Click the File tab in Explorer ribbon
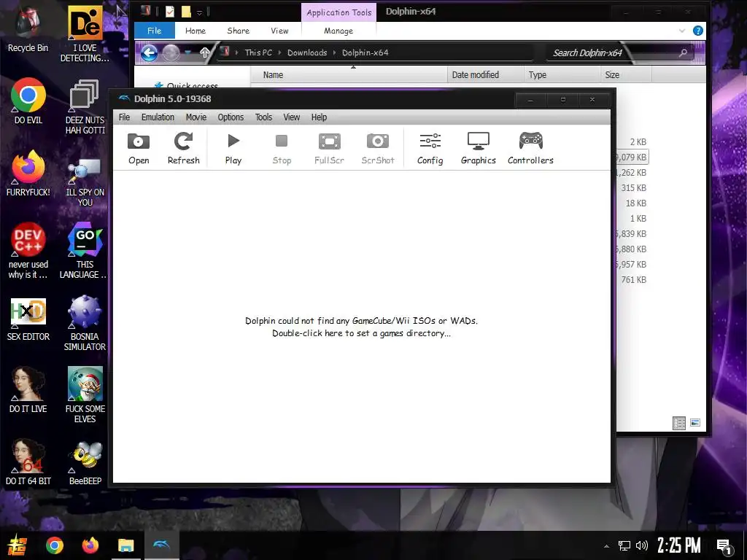747x560 pixels. pyautogui.click(x=155, y=31)
